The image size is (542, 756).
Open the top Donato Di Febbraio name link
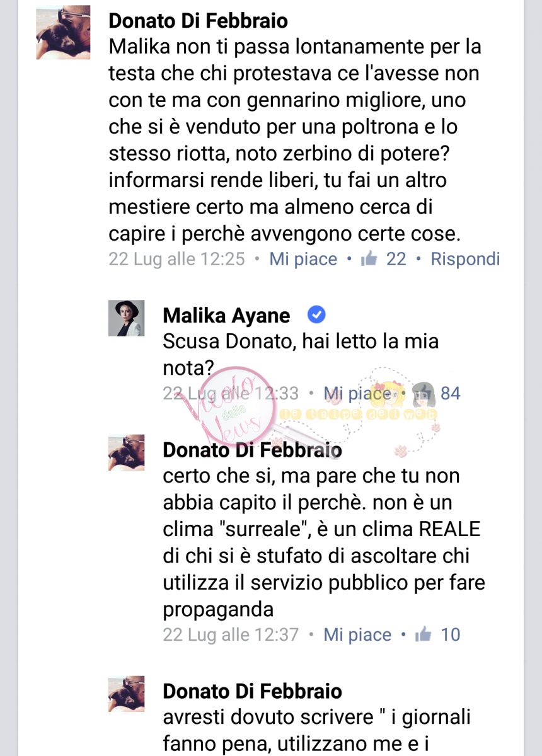click(199, 20)
